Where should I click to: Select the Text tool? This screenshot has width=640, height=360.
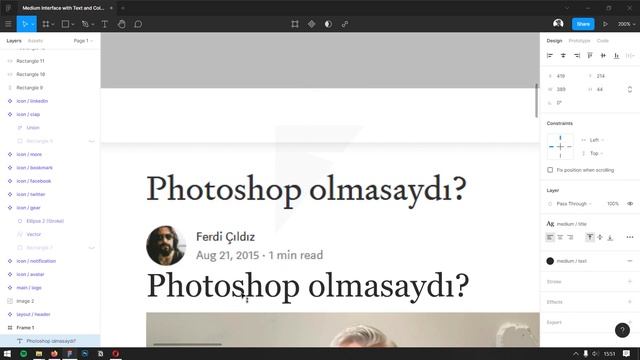(x=104, y=24)
